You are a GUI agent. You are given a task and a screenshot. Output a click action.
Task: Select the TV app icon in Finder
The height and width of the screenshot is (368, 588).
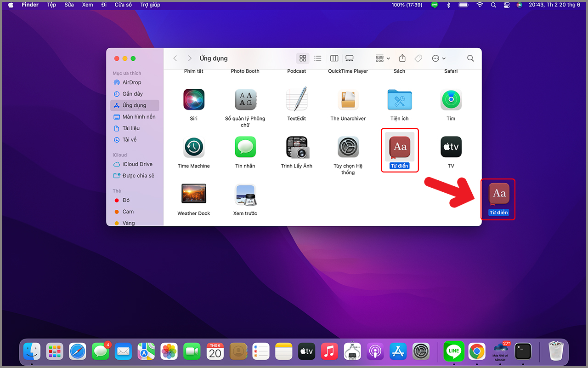coord(451,147)
